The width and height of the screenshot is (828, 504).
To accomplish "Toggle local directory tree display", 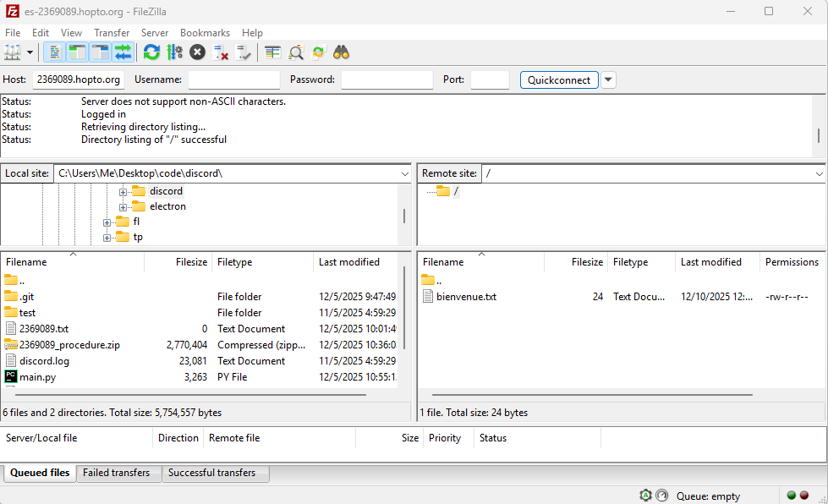I will pyautogui.click(x=77, y=52).
